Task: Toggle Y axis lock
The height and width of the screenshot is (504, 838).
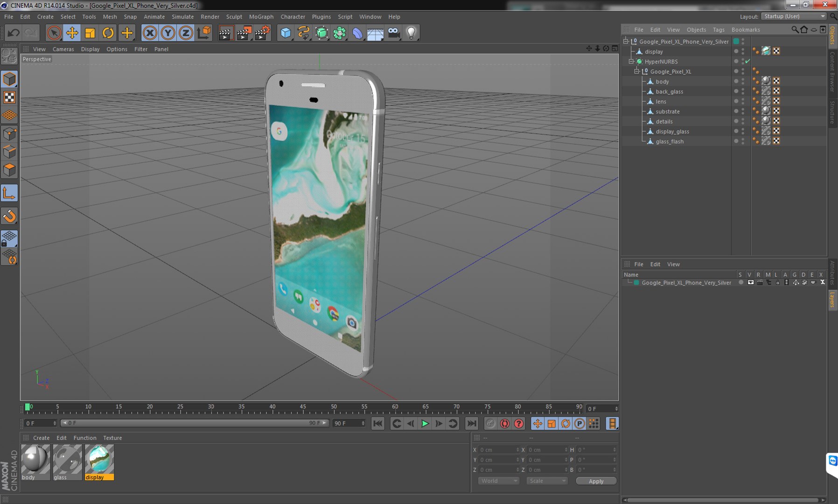Action: pos(168,33)
